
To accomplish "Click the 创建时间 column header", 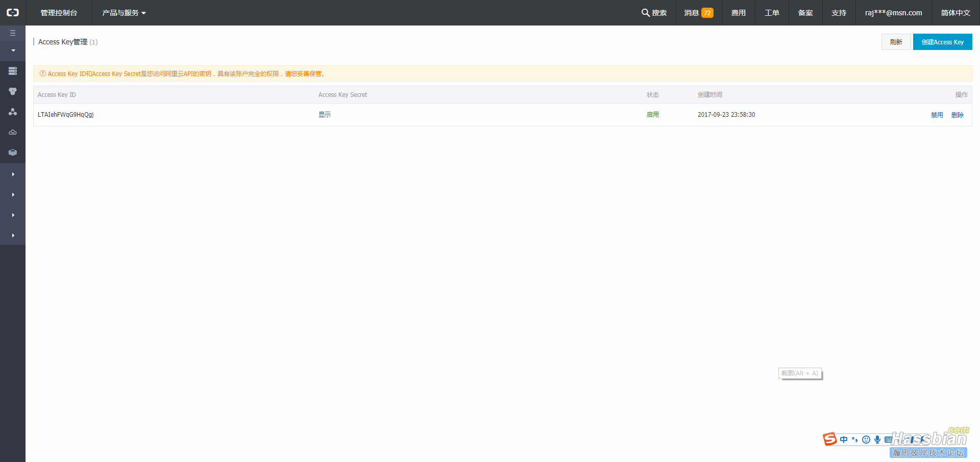I will pyautogui.click(x=709, y=95).
